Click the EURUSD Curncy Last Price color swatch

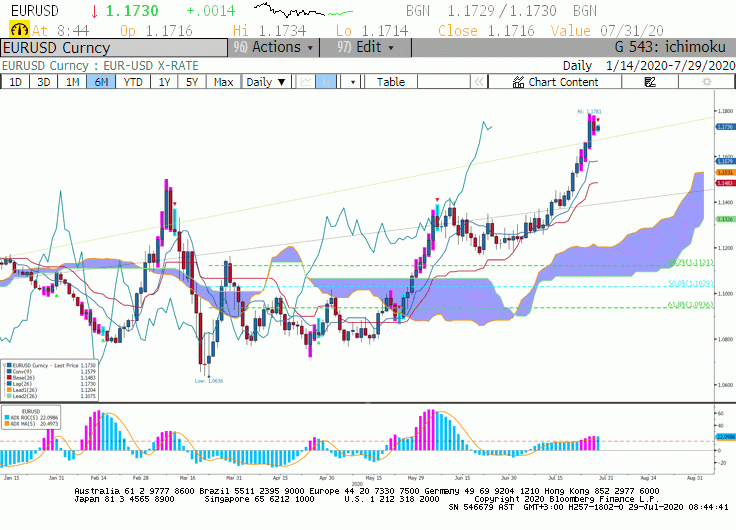pos(9,365)
